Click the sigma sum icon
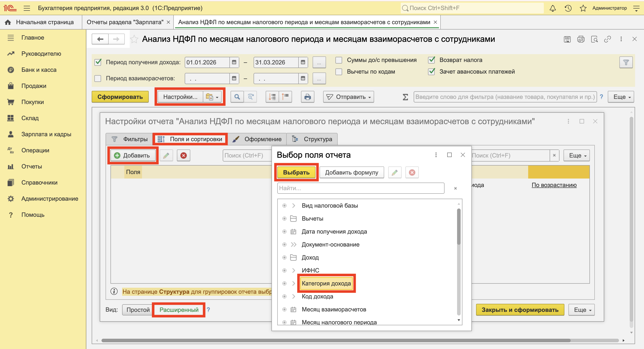 click(x=405, y=97)
